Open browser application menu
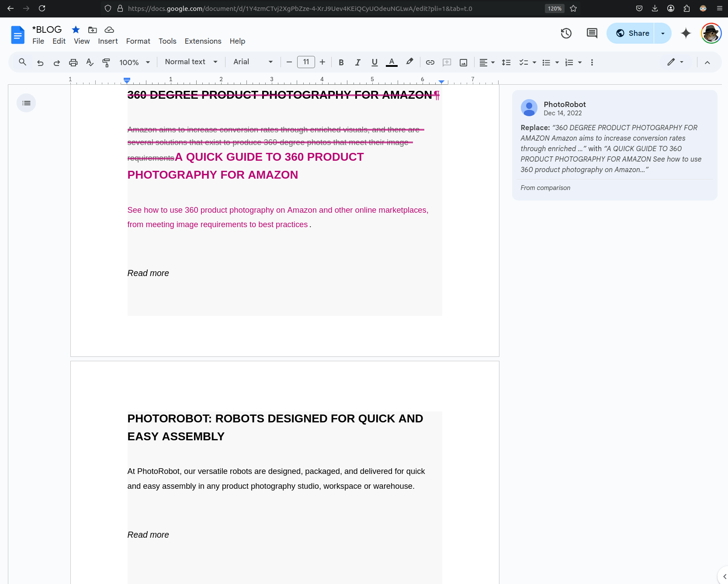The width and height of the screenshot is (728, 584). [x=719, y=8]
